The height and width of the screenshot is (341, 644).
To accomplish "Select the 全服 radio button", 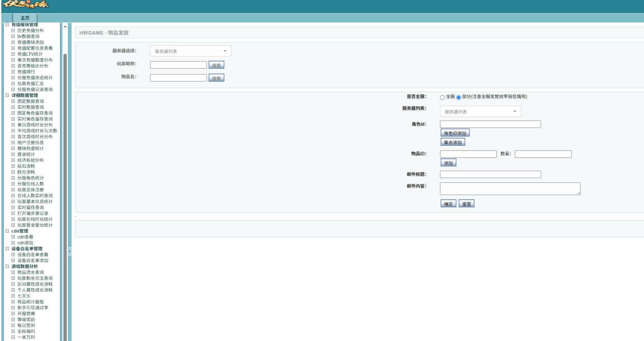I will [442, 97].
